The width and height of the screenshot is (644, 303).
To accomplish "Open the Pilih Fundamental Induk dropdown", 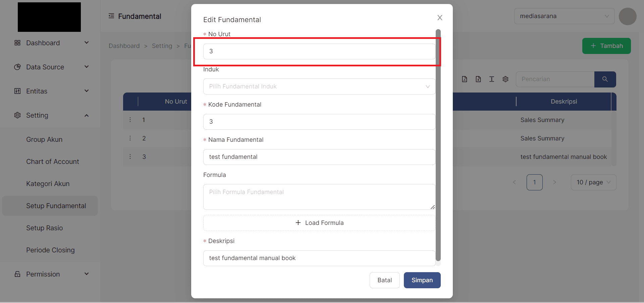I will pyautogui.click(x=319, y=86).
